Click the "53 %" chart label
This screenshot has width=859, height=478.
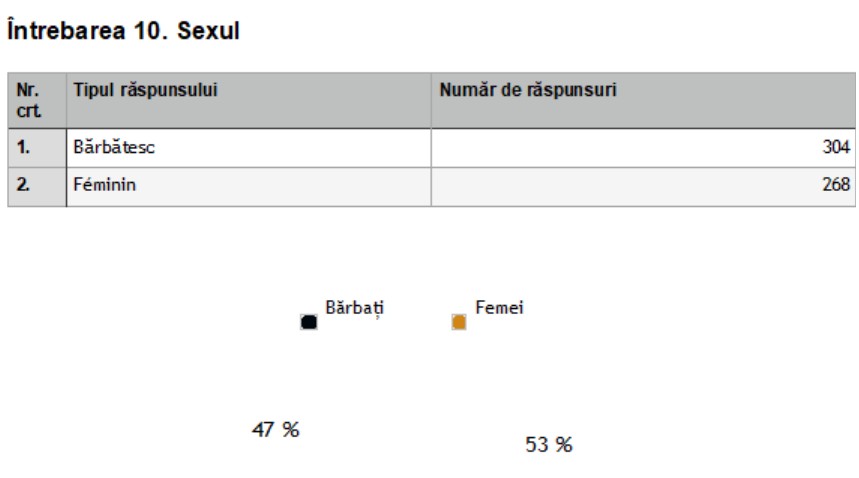(549, 445)
